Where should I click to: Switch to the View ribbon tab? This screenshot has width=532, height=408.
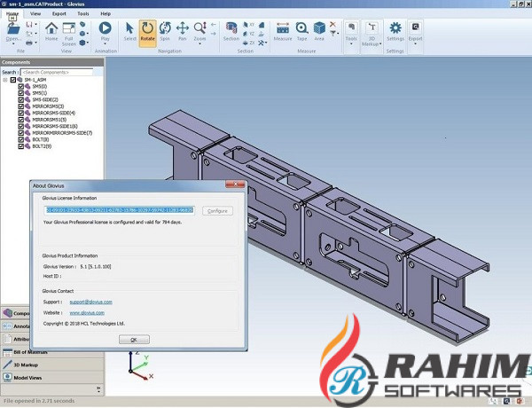click(x=35, y=14)
